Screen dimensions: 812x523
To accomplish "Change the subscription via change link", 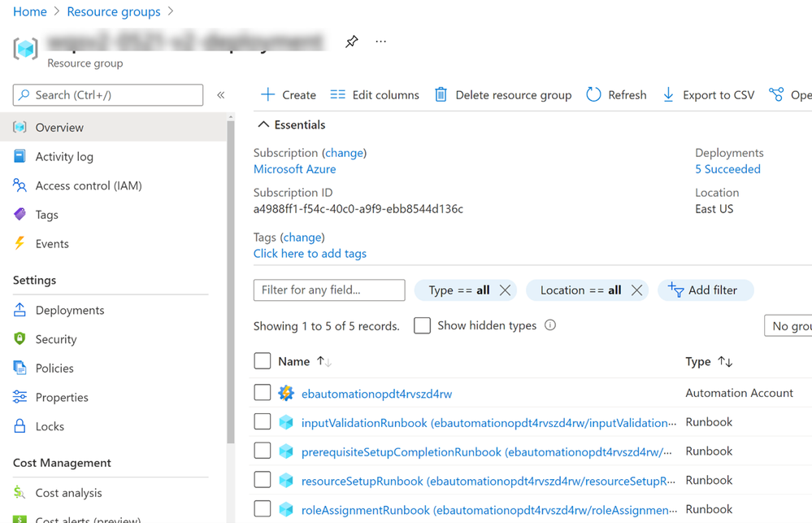I will coord(344,153).
